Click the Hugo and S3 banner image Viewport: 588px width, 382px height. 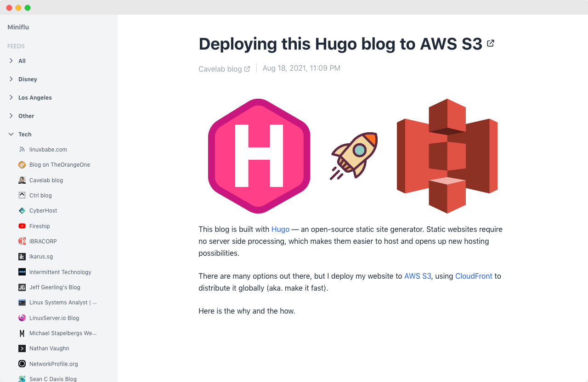pyautogui.click(x=353, y=156)
